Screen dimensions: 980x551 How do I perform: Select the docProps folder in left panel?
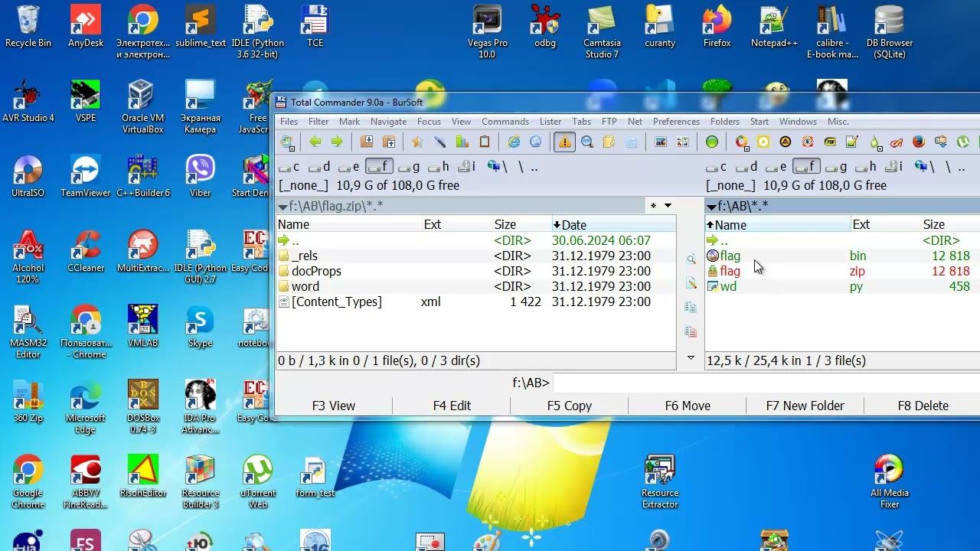[x=475, y=271]
